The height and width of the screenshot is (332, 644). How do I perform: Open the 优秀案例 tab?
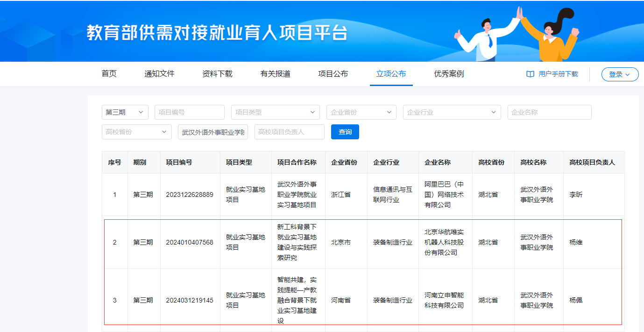449,74
